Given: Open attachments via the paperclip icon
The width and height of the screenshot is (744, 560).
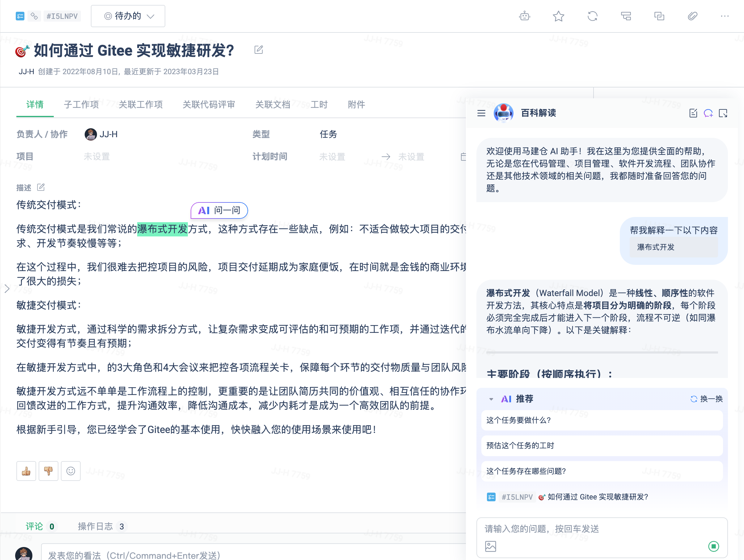Looking at the screenshot, I should click(x=692, y=16).
